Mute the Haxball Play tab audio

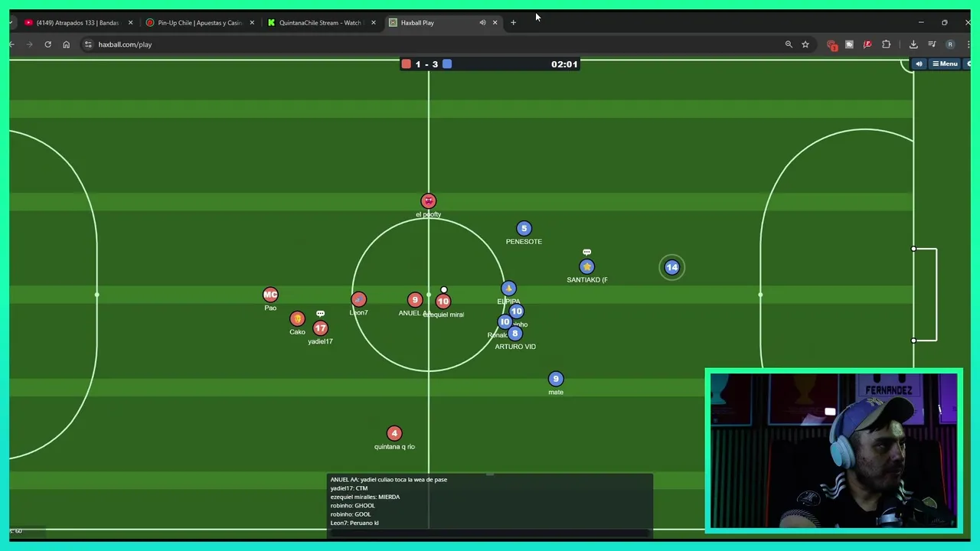pyautogui.click(x=482, y=22)
